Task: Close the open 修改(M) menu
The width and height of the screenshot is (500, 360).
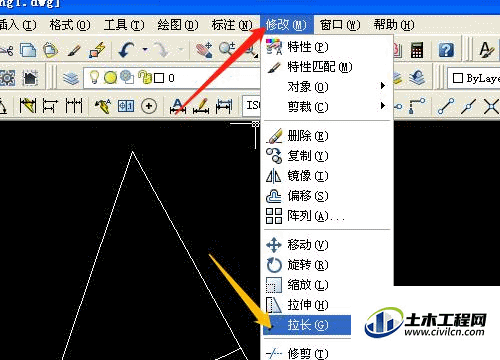Action: (x=287, y=25)
